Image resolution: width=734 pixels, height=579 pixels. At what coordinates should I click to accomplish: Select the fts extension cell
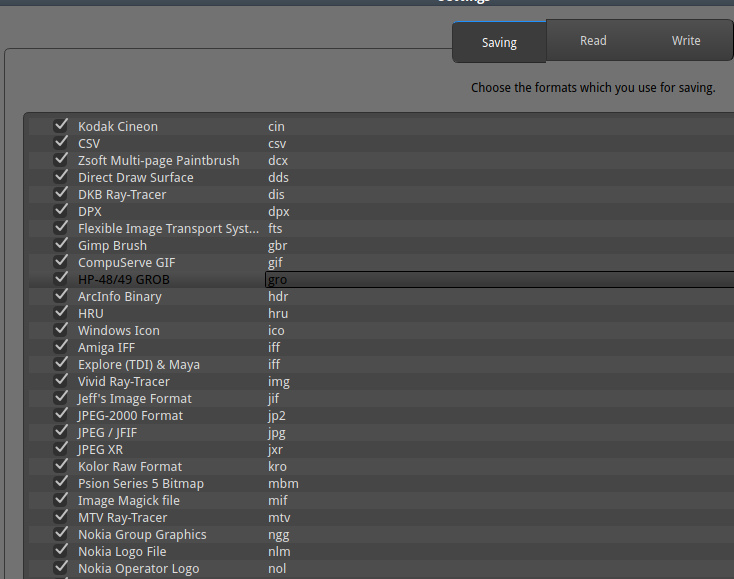click(x=275, y=228)
